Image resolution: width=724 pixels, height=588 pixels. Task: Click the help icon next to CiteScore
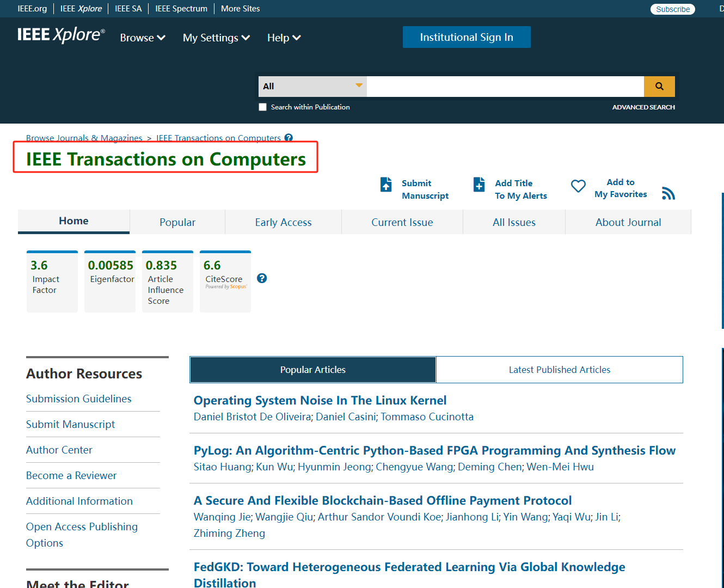point(262,278)
